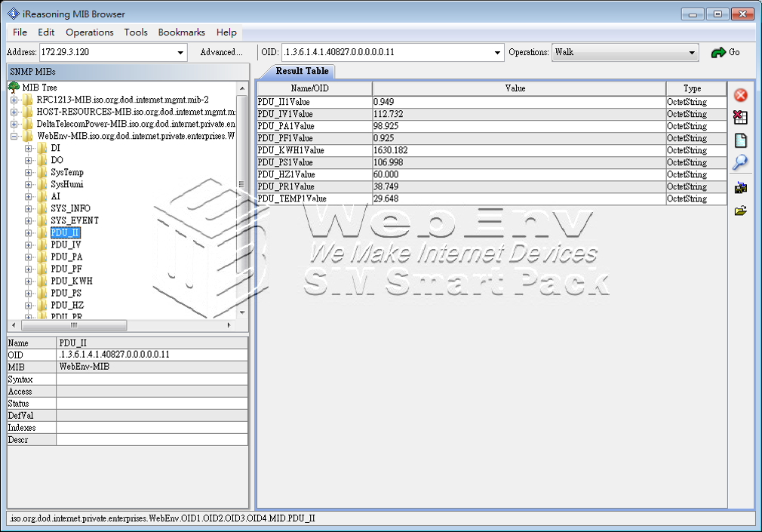
Task: Expand the DeltaTelecomPower-MIB tree node
Action: tap(14, 124)
